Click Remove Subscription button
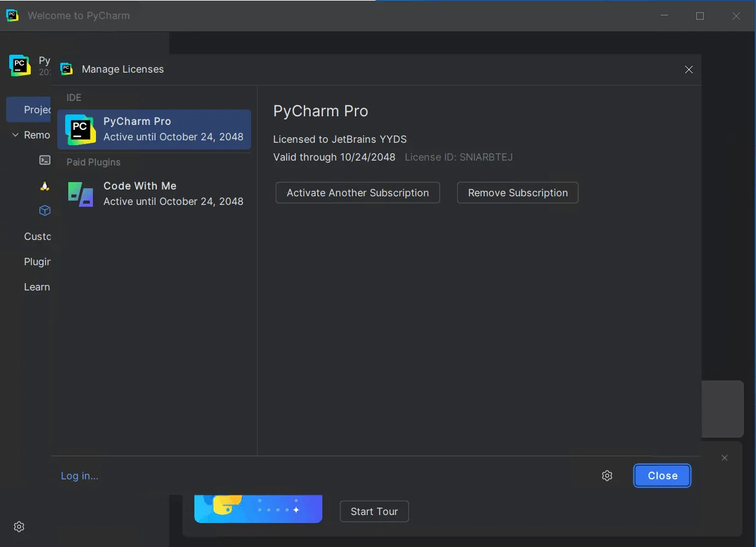The height and width of the screenshot is (547, 756). click(x=517, y=193)
